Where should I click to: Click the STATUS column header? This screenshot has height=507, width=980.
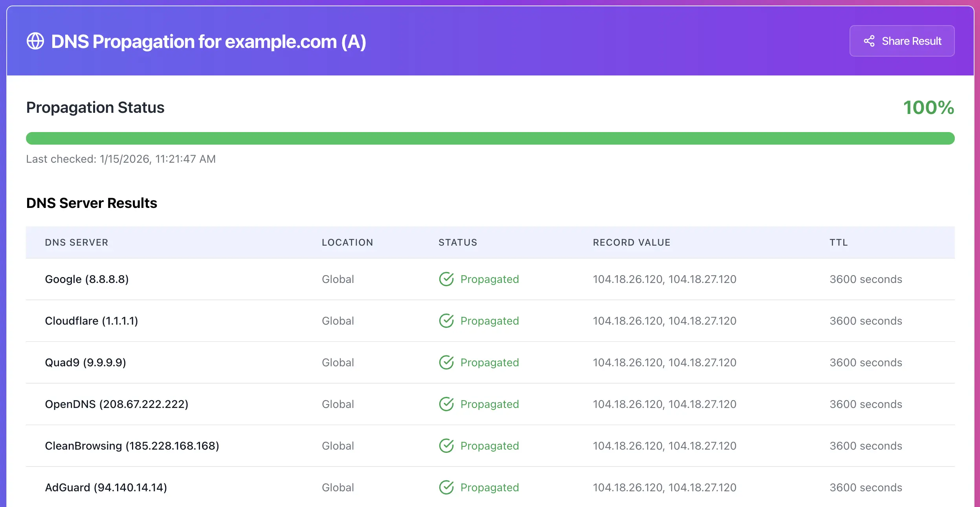click(x=458, y=242)
